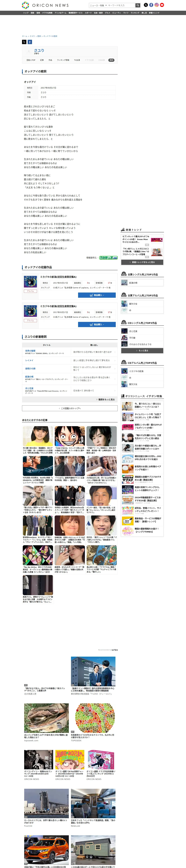Click 歌詞をもっと見る link
The width and height of the screenshot is (186, 868).
point(106,399)
